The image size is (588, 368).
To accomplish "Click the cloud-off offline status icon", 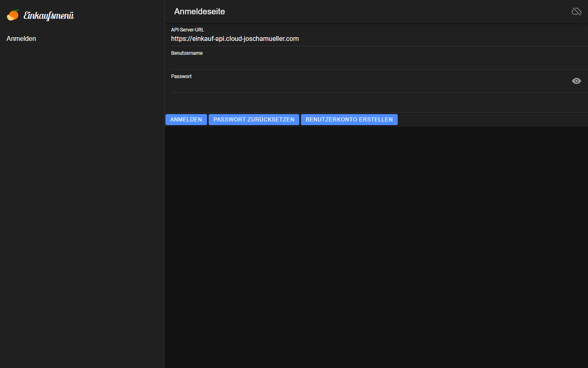I will [577, 11].
